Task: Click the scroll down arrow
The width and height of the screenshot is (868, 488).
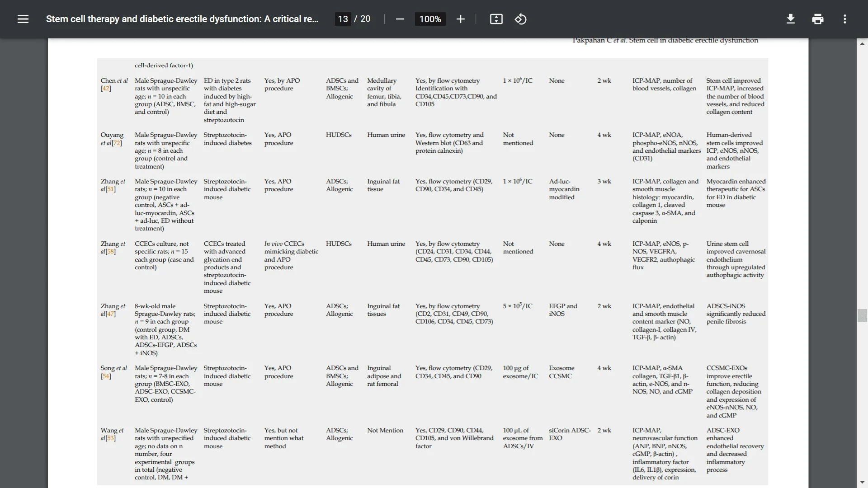Action: click(862, 482)
